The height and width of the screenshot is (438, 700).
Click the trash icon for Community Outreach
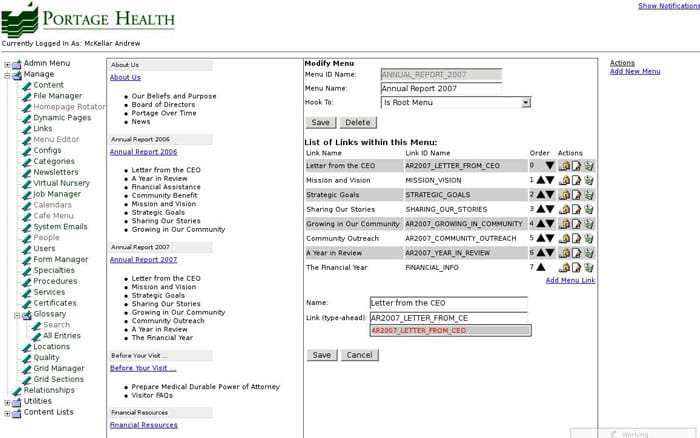click(589, 238)
